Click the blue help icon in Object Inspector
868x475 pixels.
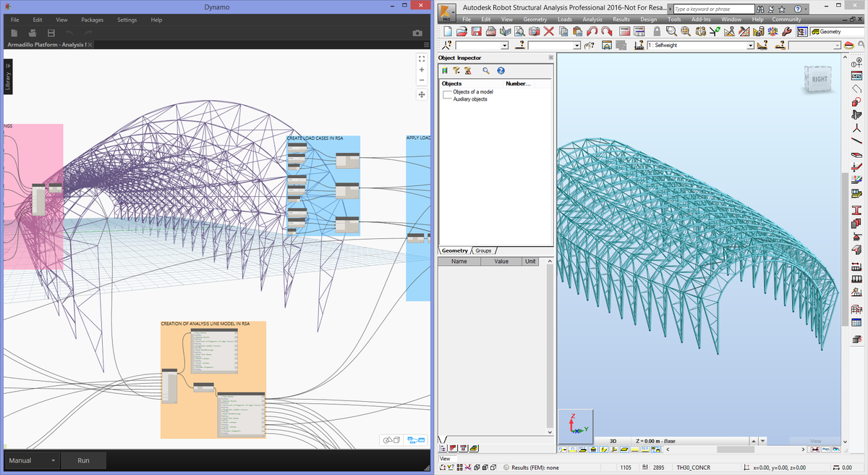point(501,70)
